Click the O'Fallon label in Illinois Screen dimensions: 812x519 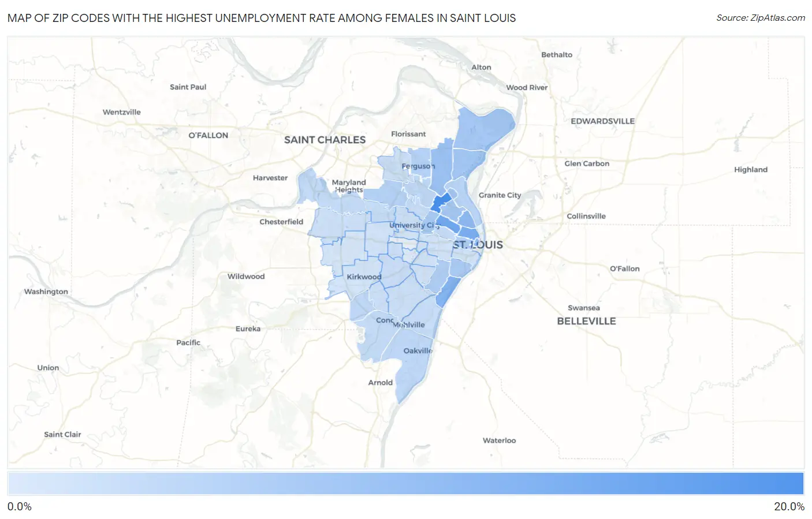coord(625,268)
